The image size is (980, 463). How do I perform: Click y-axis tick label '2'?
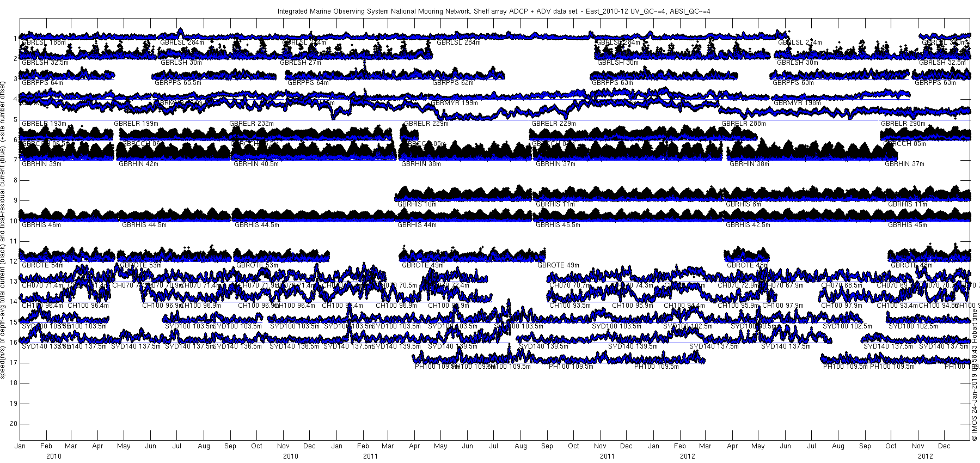[x=15, y=59]
